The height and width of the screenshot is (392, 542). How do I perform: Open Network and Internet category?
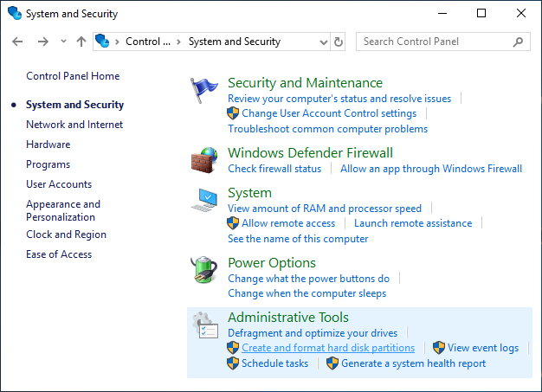74,125
